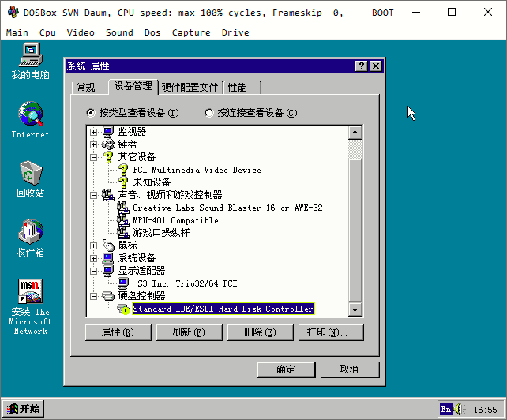
Task: Click the taskbar speaker volume icon
Action: (x=459, y=409)
